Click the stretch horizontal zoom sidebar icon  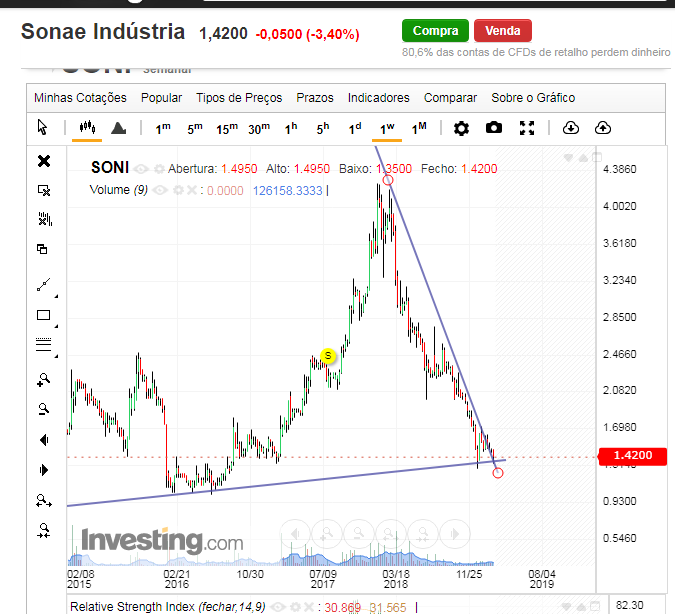(x=44, y=501)
